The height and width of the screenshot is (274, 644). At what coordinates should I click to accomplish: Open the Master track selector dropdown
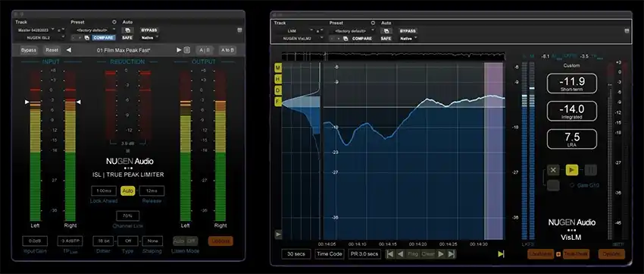pyautogui.click(x=36, y=30)
